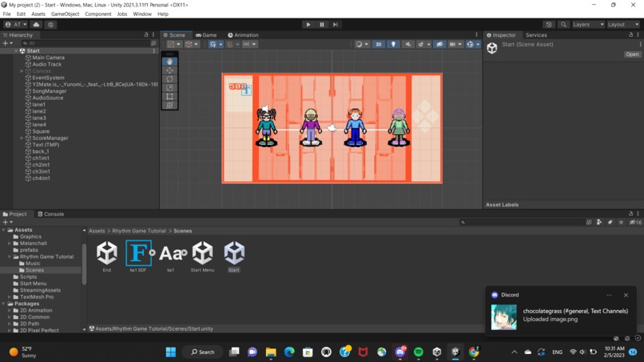Open the GameObject menu

pos(65,14)
